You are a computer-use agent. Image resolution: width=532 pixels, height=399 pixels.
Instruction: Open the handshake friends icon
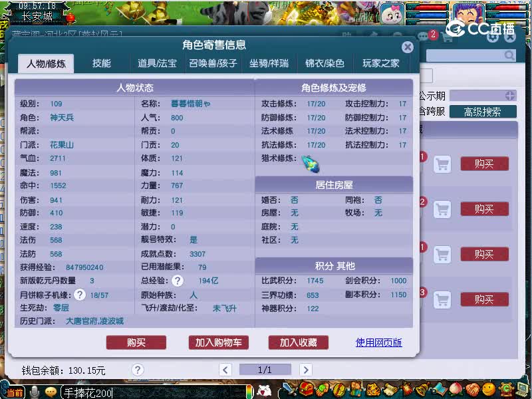[x=473, y=390]
